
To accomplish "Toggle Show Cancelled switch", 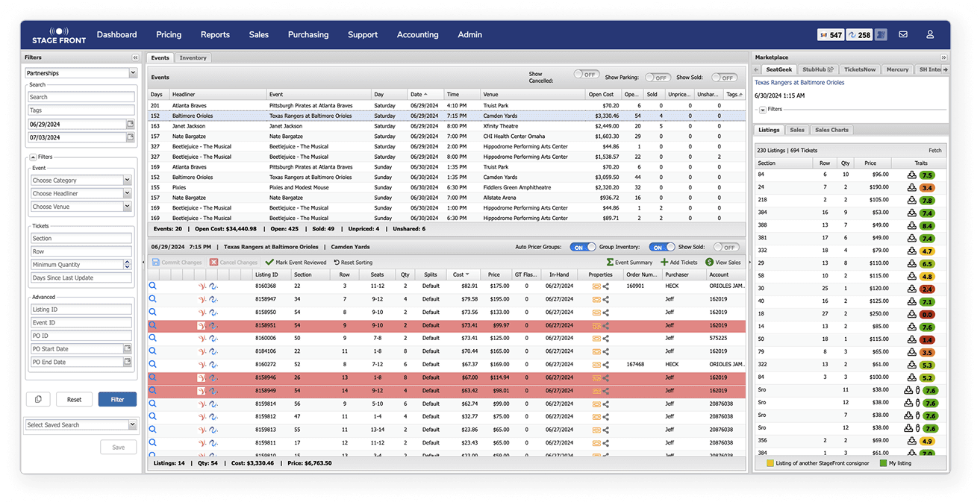I will (x=587, y=75).
